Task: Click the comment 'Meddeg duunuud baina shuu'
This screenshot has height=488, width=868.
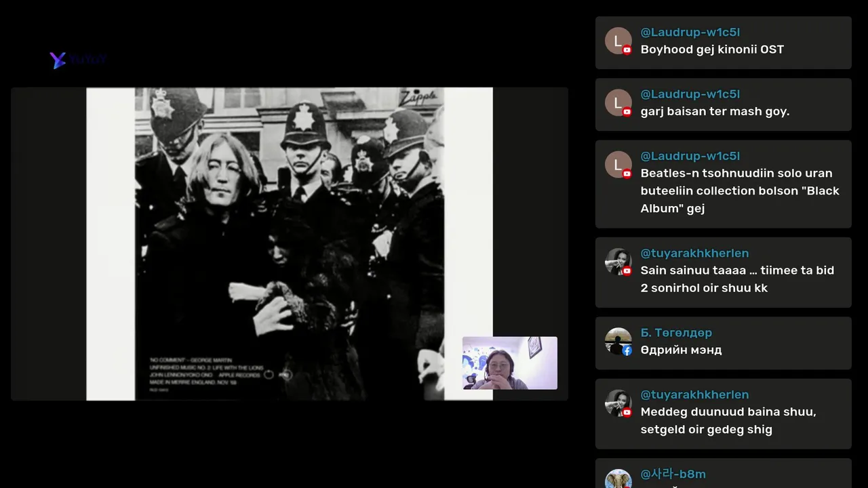Action: tap(728, 420)
